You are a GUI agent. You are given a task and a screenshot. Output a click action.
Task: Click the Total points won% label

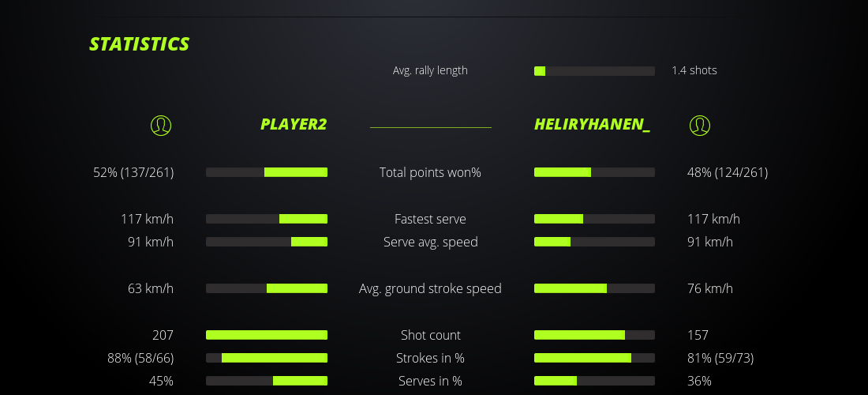point(430,172)
